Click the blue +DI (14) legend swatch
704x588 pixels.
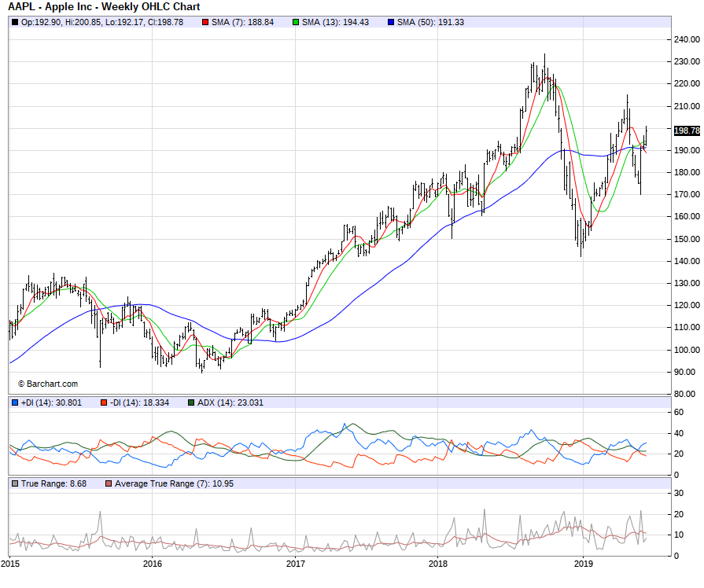[15, 402]
